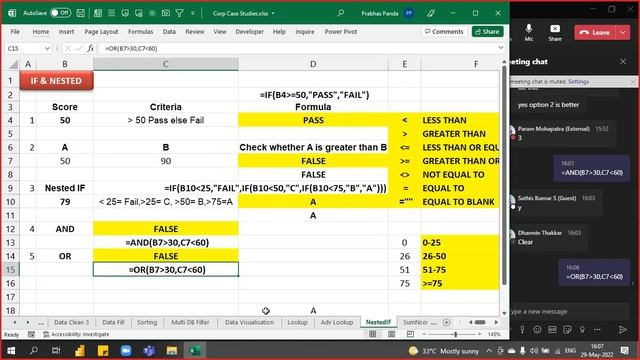Select cell F13 showing 0-25

(x=460, y=242)
